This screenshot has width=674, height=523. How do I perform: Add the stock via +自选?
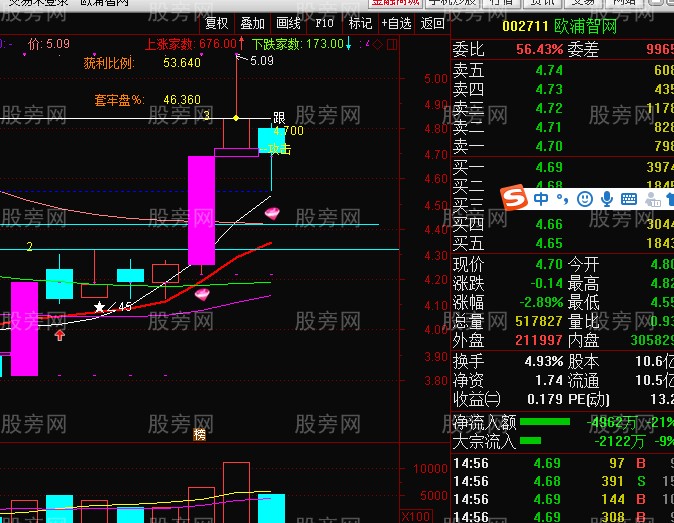(396, 23)
